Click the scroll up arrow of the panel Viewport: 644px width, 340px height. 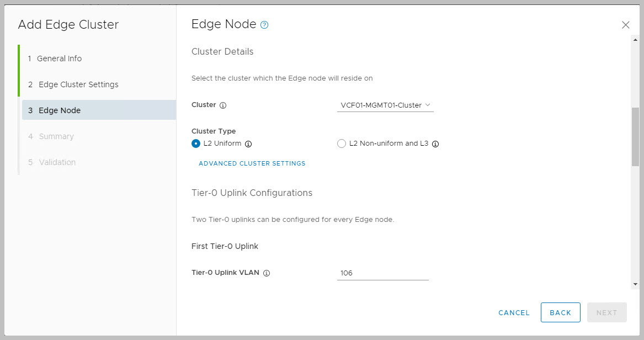(x=635, y=40)
